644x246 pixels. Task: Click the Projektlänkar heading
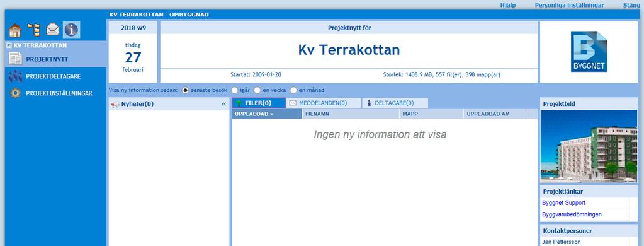click(563, 192)
